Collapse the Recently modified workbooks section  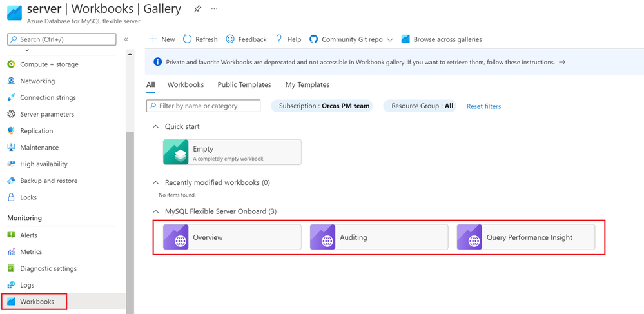coord(155,182)
